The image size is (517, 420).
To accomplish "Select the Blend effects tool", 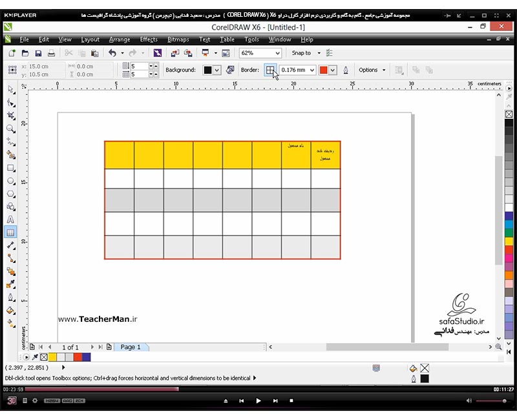I will (x=11, y=271).
